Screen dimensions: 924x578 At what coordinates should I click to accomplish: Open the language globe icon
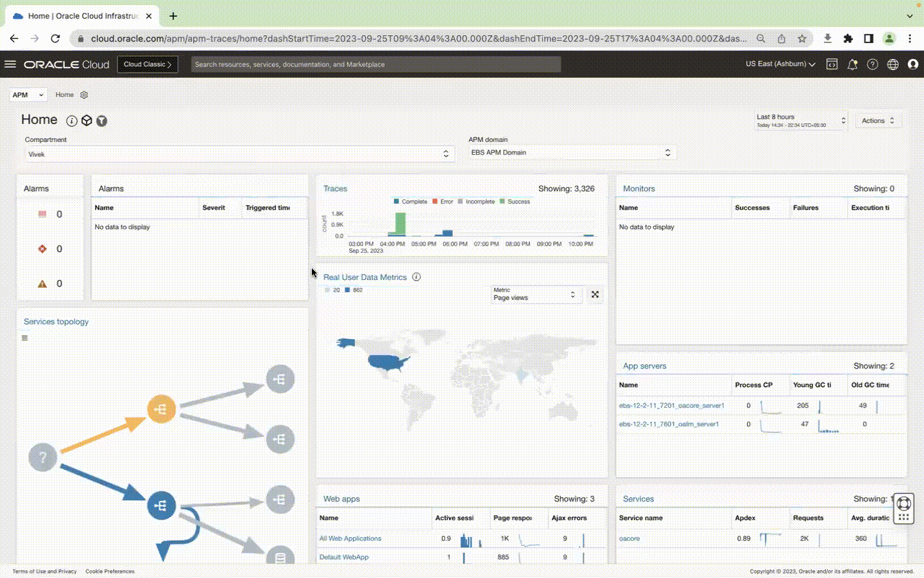(893, 64)
